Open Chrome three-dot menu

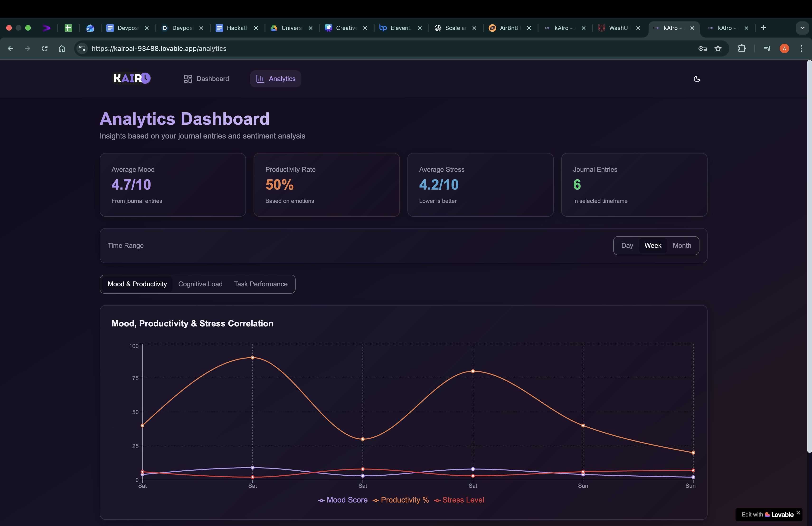(801, 48)
